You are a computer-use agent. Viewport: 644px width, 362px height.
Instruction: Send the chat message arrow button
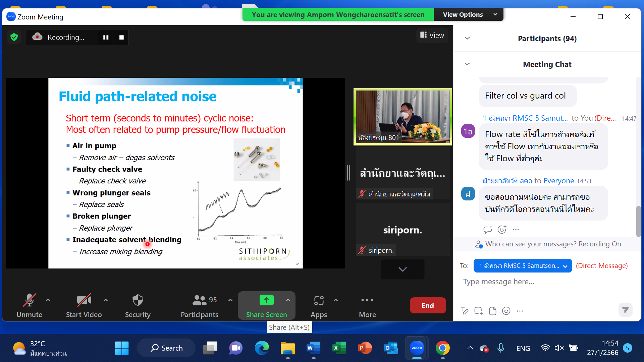[625, 310]
